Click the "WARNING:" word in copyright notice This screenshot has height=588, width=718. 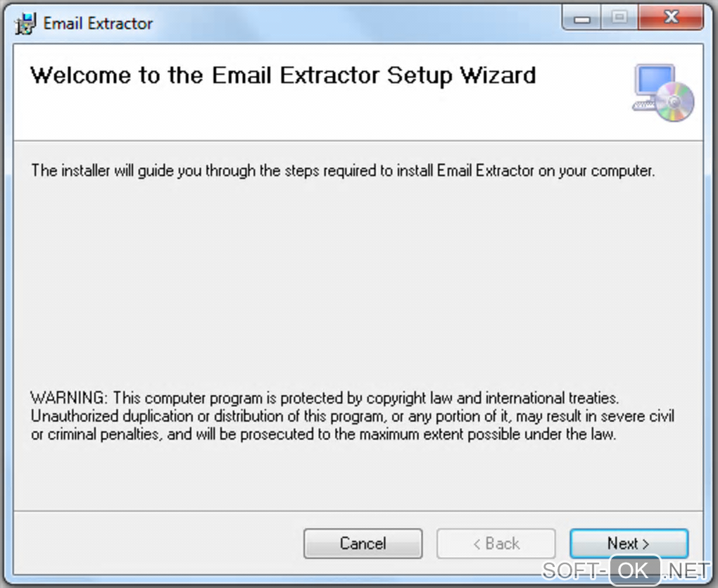pos(69,398)
